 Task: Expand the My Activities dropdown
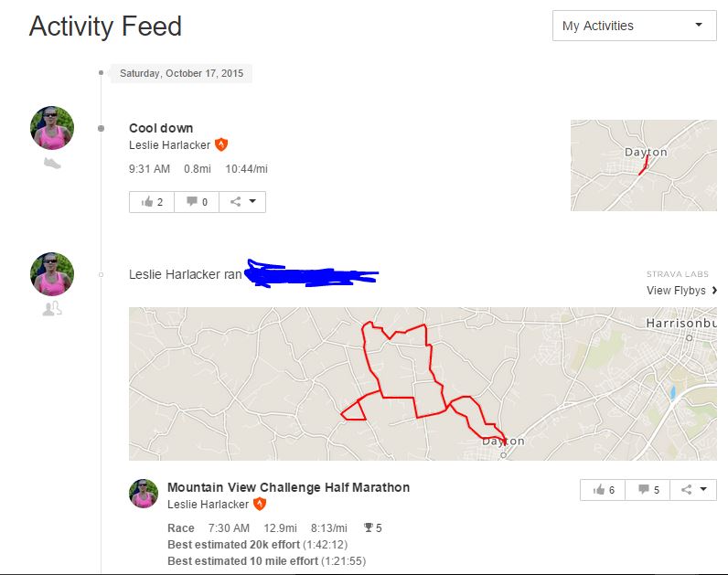click(x=634, y=26)
